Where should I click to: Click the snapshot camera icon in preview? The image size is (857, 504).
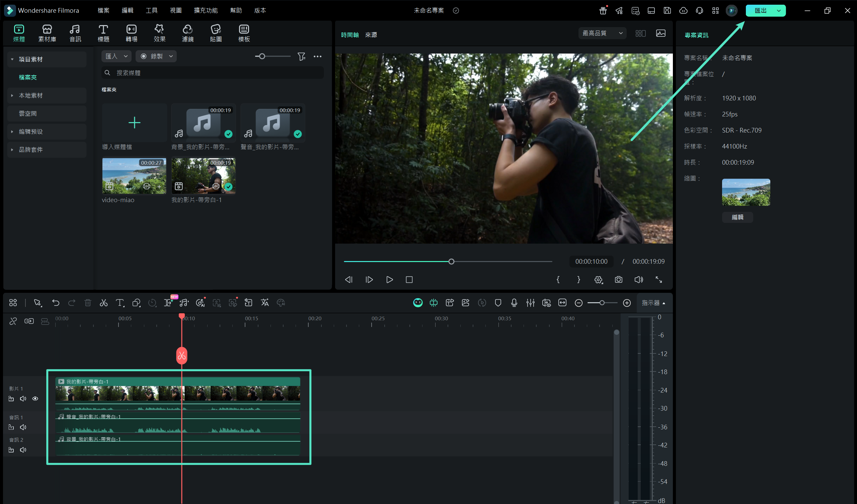[619, 279]
